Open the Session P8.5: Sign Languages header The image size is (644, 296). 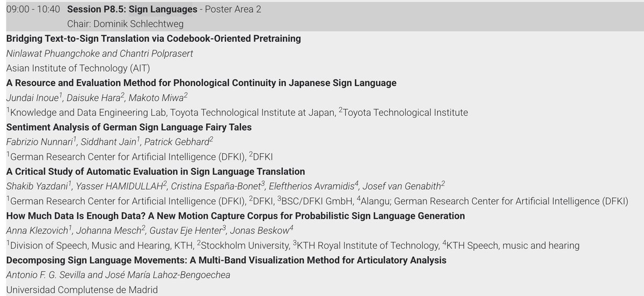131,10
